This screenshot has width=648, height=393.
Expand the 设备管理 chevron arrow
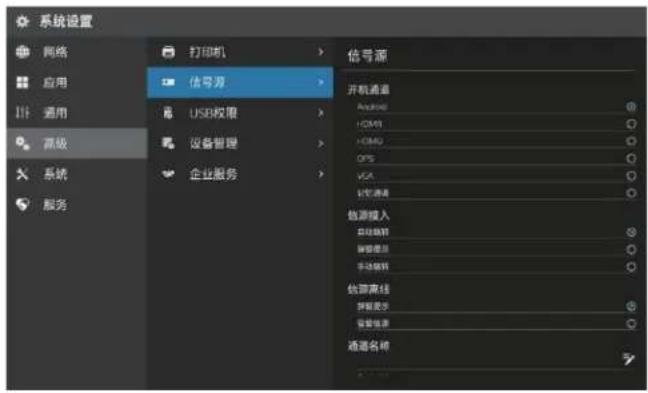[321, 144]
